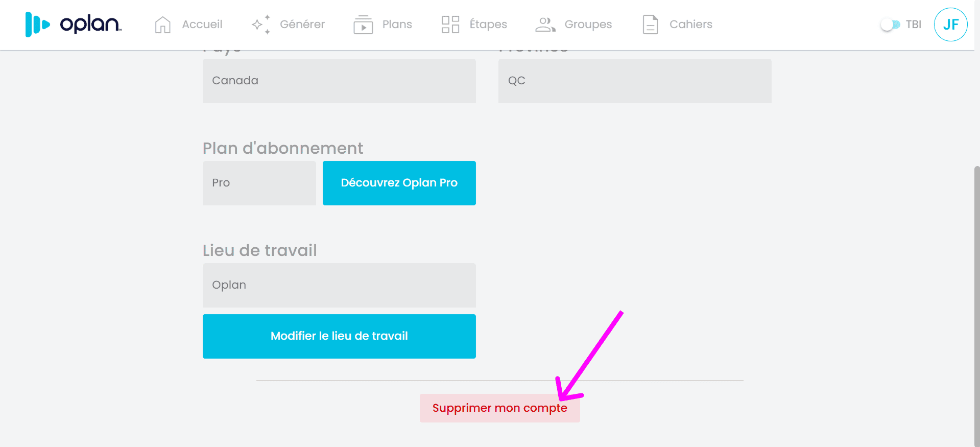Click the Canada country field
The image size is (980, 447).
[x=339, y=81]
